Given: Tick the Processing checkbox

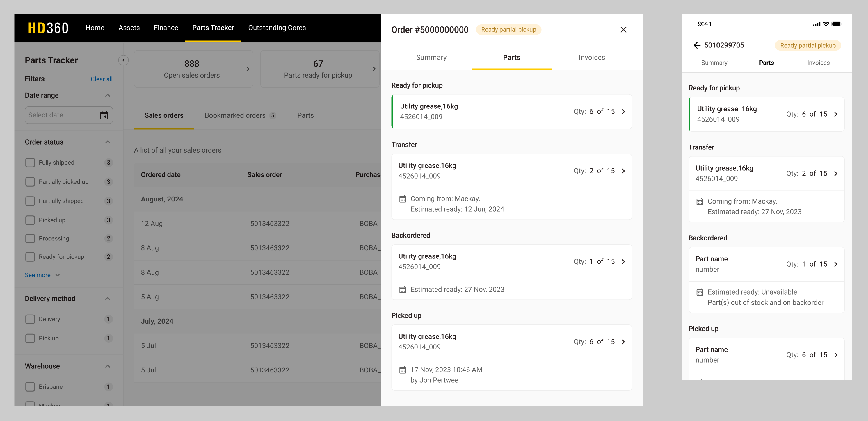Looking at the screenshot, I should 30,238.
